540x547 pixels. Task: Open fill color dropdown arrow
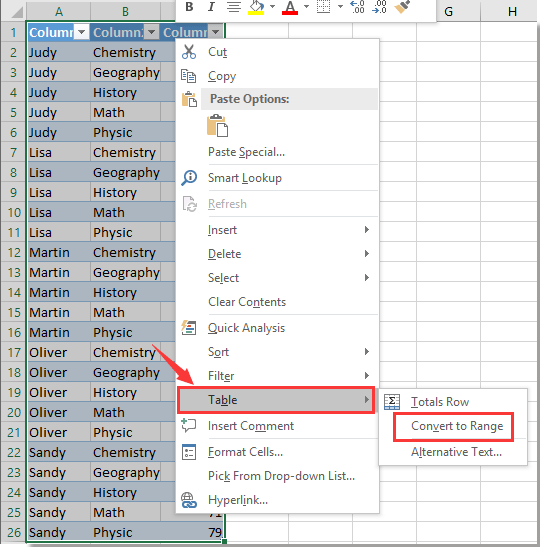[273, 6]
